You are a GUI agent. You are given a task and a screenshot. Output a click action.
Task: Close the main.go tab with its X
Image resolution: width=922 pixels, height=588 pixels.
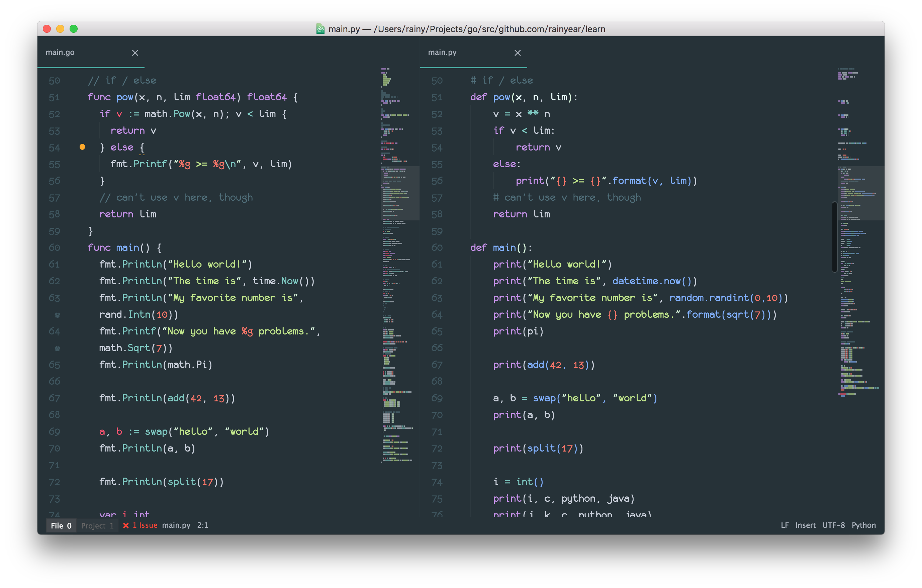[x=135, y=53]
